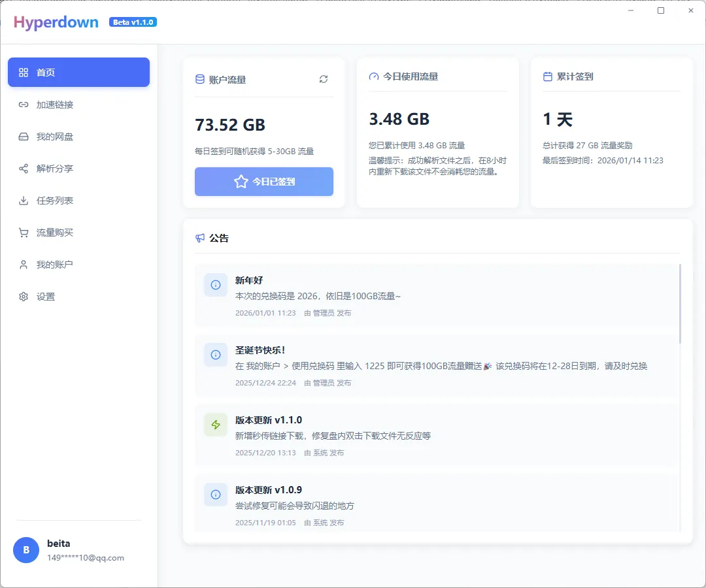This screenshot has height=588, width=706.
Task: Click the blue B user avatar
Action: tap(26, 549)
